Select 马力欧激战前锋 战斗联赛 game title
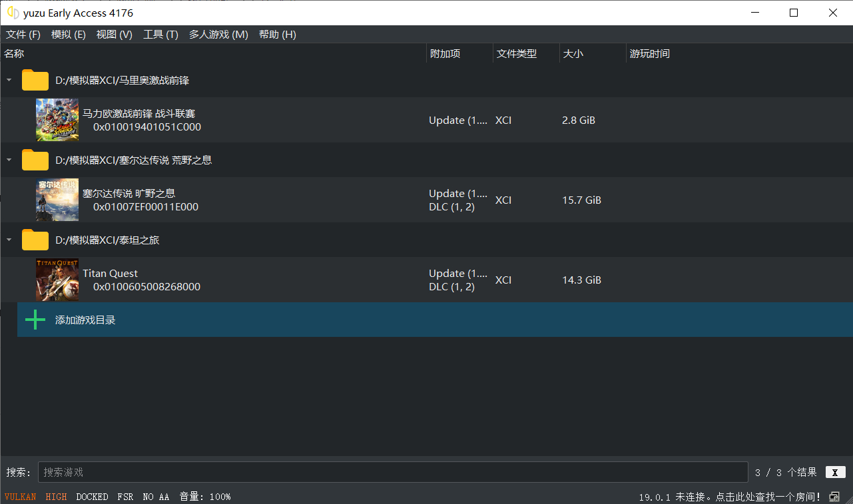Image resolution: width=853 pixels, height=504 pixels. click(139, 114)
